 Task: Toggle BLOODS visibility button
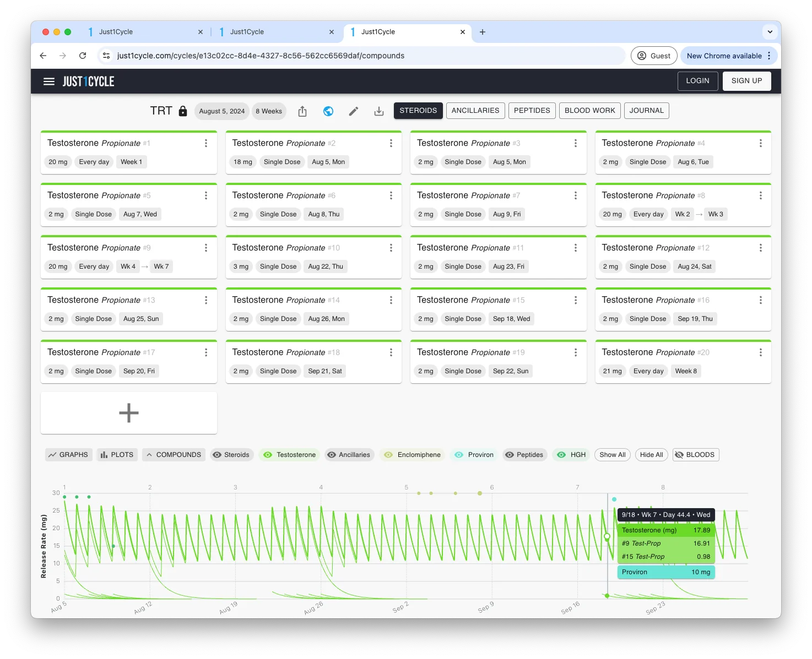(x=696, y=455)
